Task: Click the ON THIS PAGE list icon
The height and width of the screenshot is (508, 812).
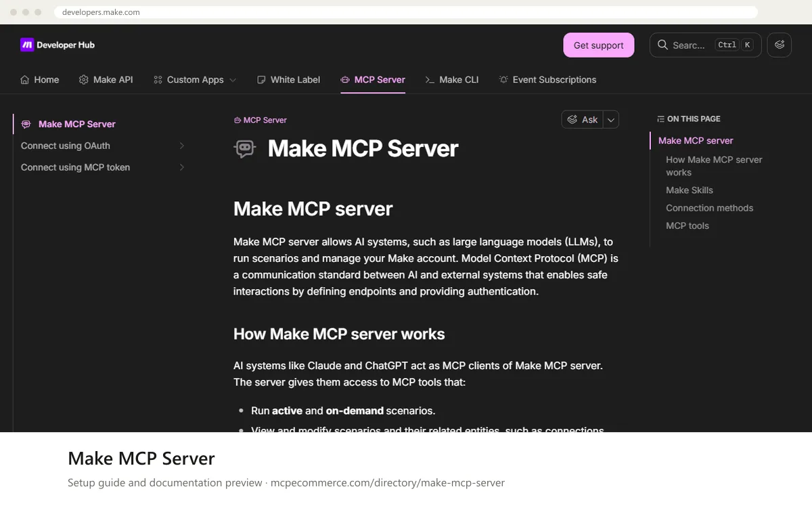Action: point(660,119)
